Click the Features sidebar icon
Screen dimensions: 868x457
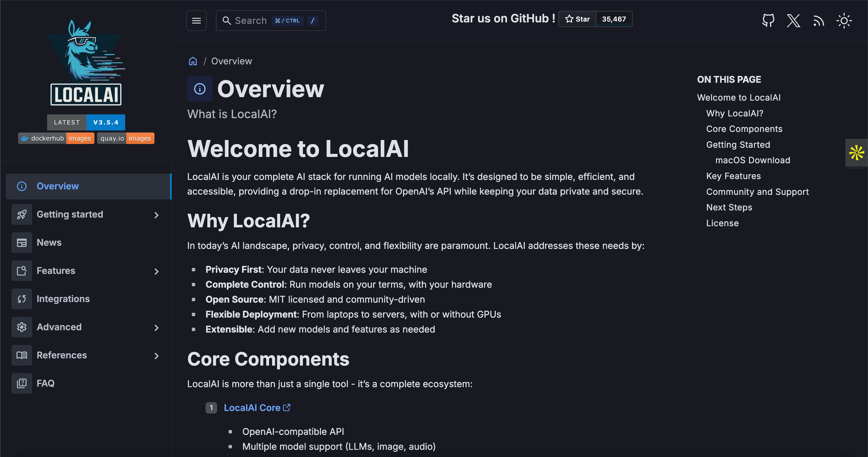tap(22, 271)
